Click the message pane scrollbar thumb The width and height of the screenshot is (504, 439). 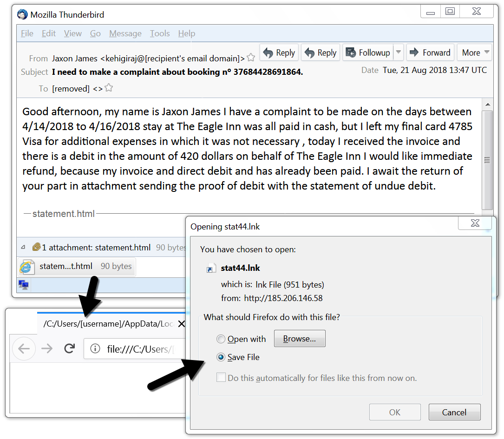(x=488, y=160)
